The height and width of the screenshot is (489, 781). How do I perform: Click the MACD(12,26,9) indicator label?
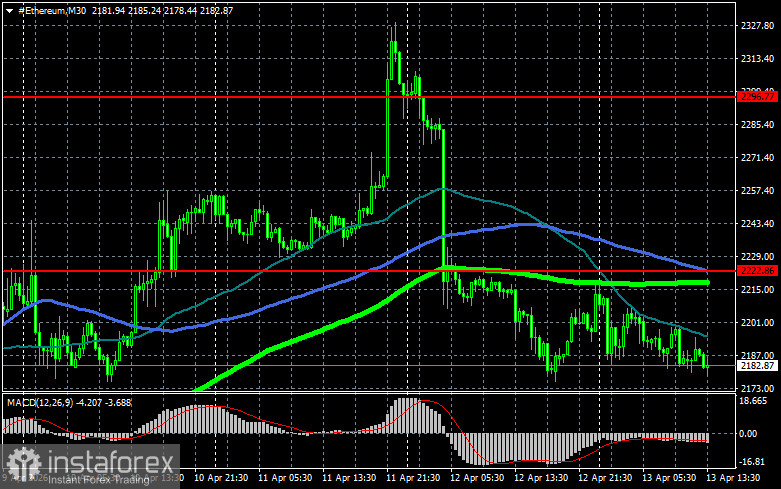coord(40,402)
